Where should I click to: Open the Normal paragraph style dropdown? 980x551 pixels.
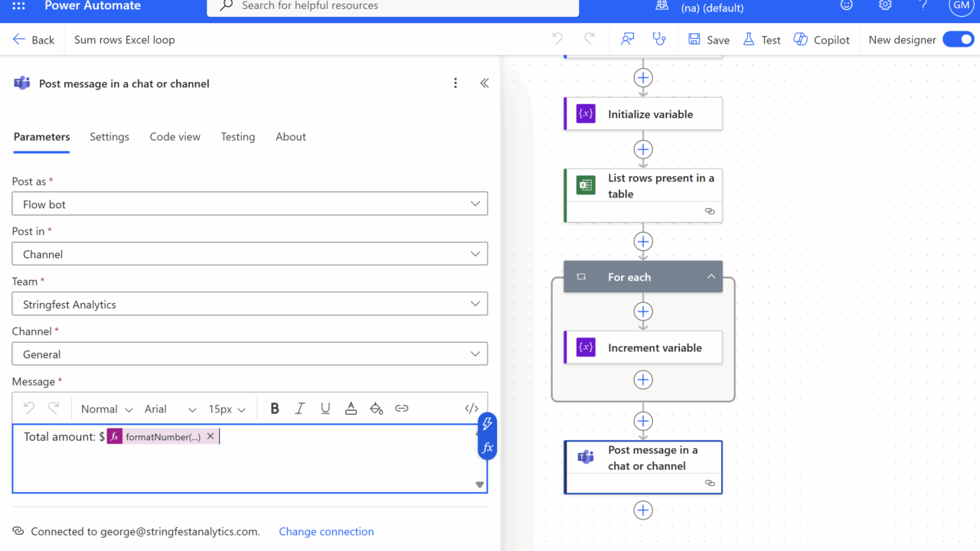click(x=107, y=409)
